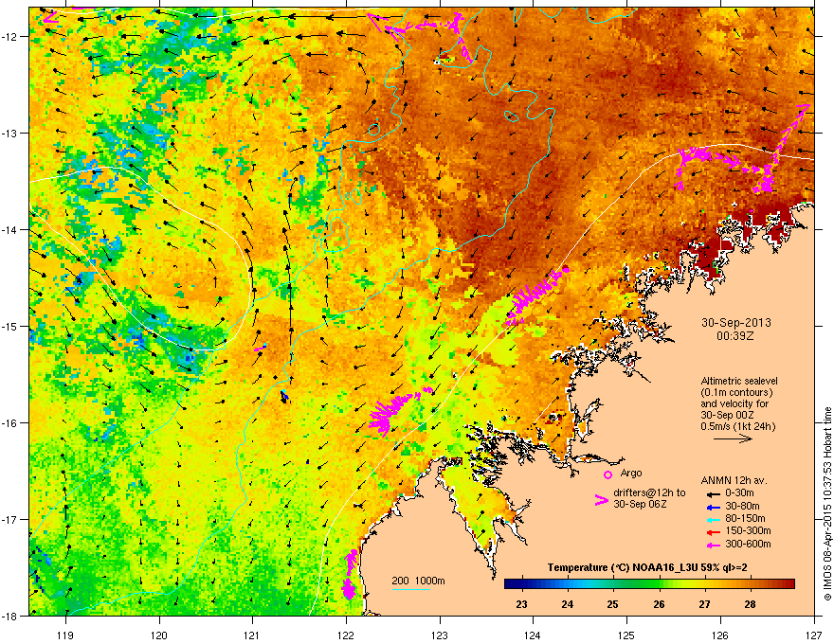Image resolution: width=834 pixels, height=644 pixels.
Task: Click the '-18' latitude axis label
Action: coord(9,616)
